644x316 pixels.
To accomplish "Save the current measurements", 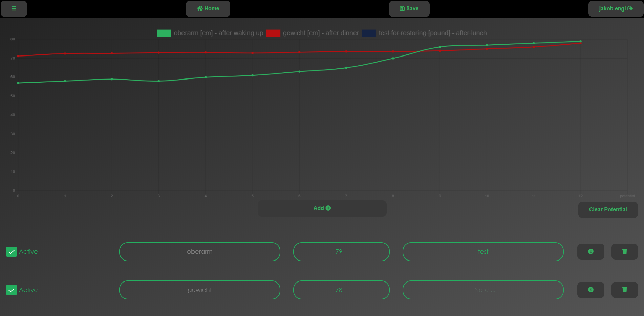I will pyautogui.click(x=409, y=9).
